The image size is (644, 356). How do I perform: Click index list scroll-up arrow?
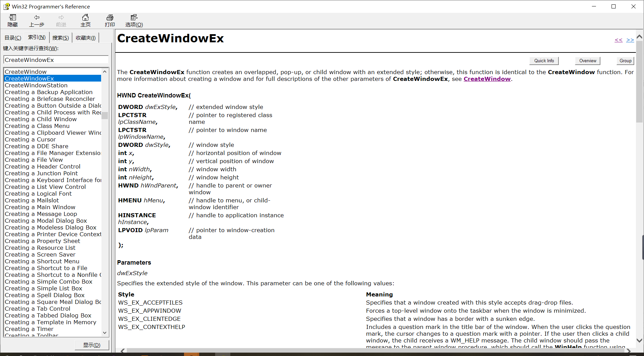[105, 71]
